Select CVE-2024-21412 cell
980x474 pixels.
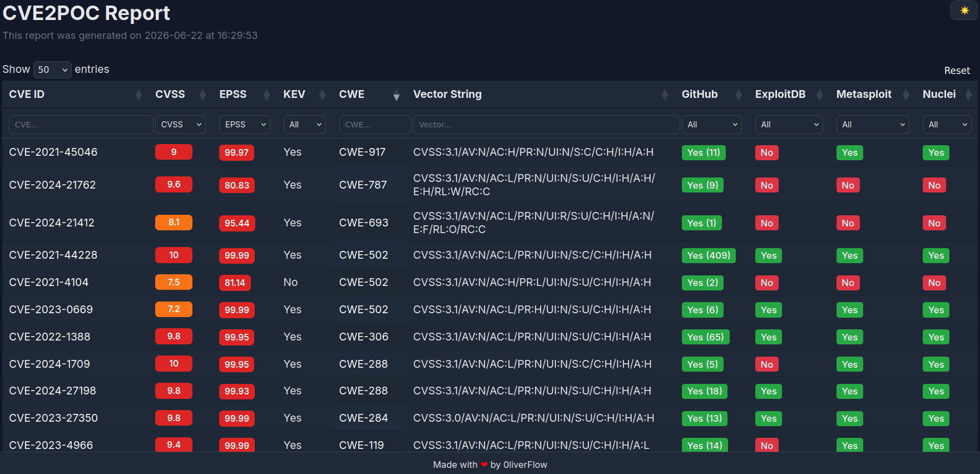click(52, 223)
